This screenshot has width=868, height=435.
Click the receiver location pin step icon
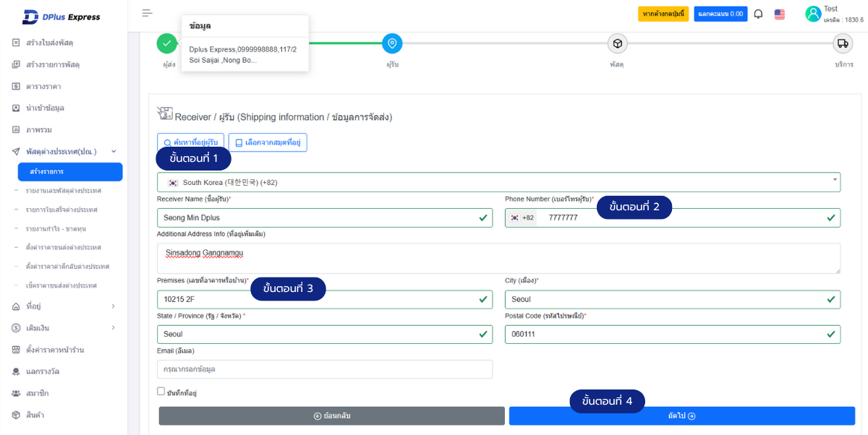(392, 43)
